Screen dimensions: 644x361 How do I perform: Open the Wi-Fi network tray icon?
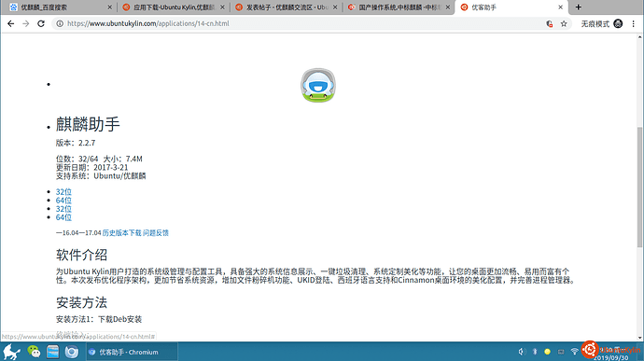click(574, 352)
